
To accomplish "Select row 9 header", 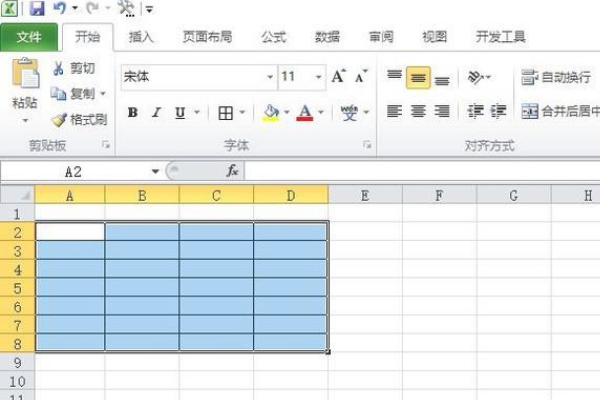I will click(17, 362).
